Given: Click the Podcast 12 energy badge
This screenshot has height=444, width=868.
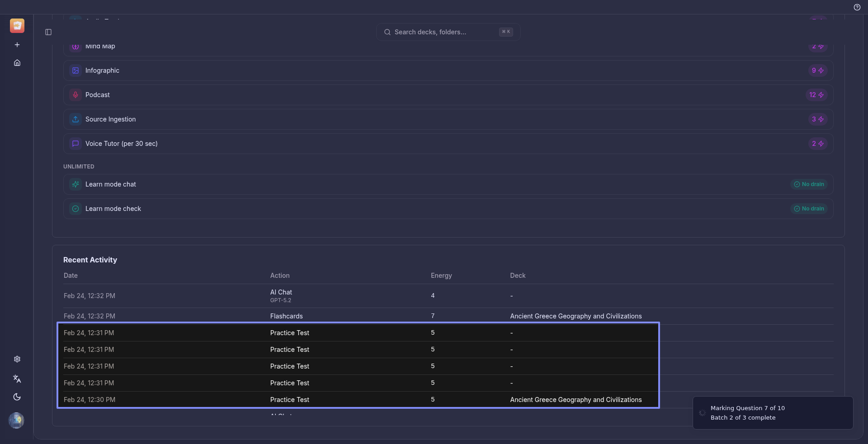Looking at the screenshot, I should click(816, 95).
